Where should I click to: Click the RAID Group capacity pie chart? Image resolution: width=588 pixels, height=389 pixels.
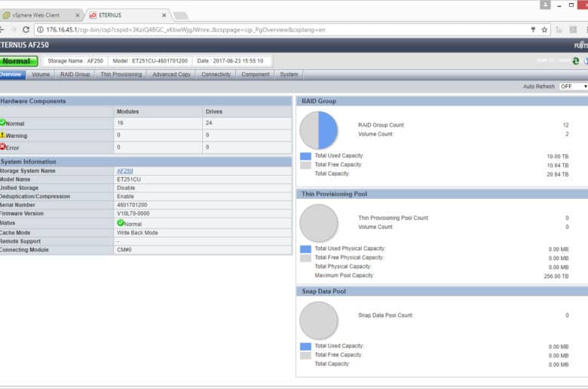[319, 130]
